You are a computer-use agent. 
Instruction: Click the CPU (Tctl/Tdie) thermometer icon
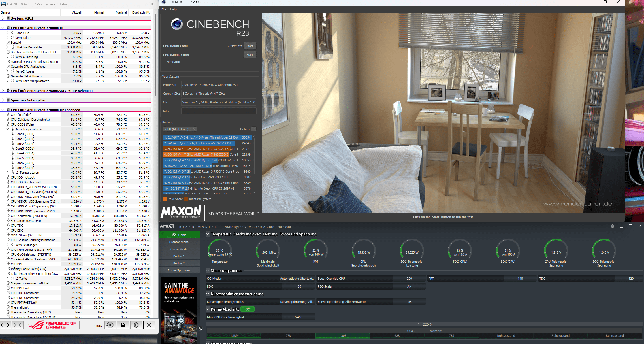(x=8, y=115)
